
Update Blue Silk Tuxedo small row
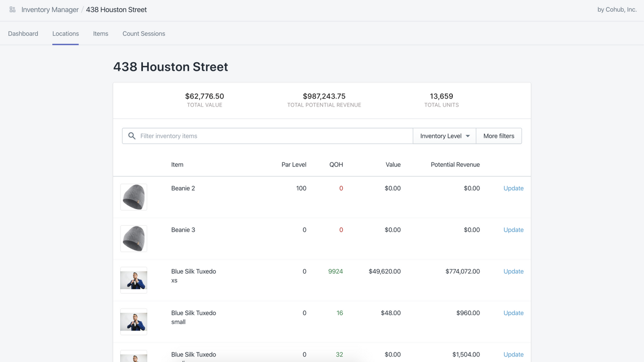point(513,313)
